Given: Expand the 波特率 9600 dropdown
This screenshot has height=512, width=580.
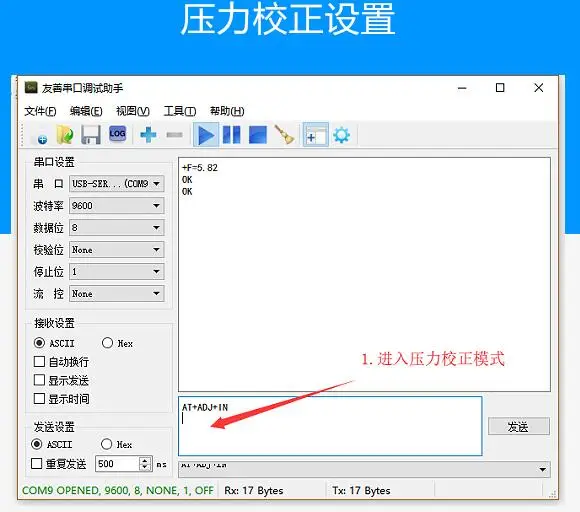Looking at the screenshot, I should pos(117,205).
